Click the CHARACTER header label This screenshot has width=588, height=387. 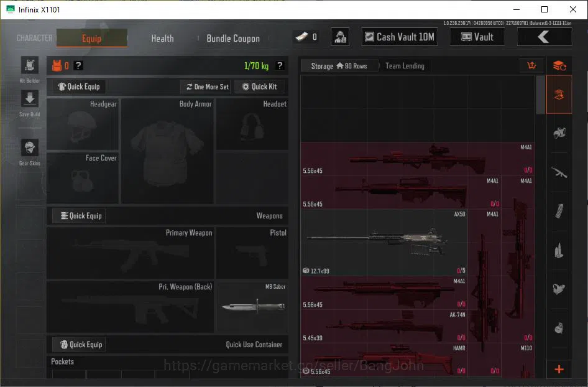[35, 38]
